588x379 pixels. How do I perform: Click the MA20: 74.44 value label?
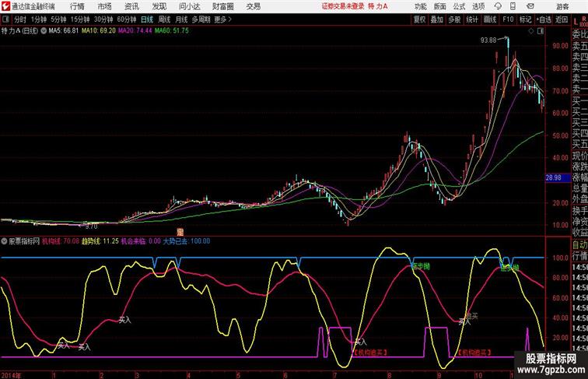pos(135,31)
